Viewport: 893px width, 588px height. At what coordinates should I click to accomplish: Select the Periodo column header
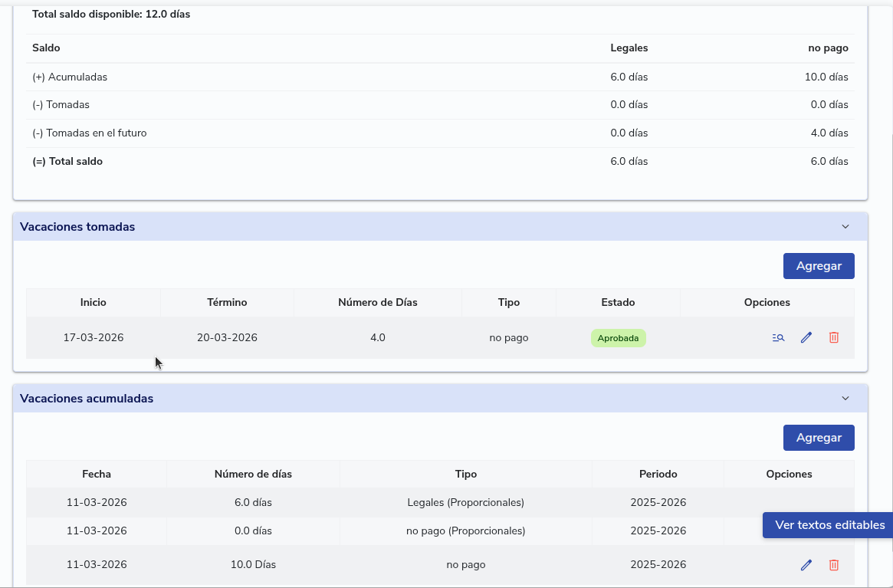click(658, 474)
